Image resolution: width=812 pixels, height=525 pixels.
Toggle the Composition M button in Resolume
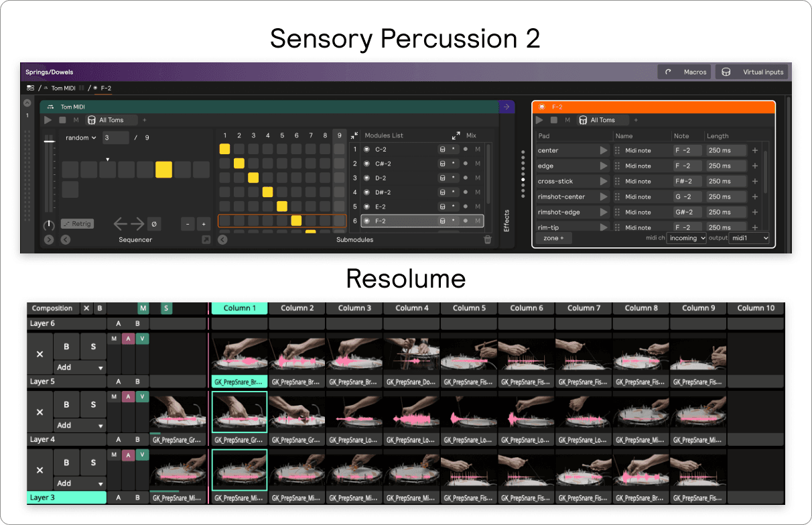pos(143,308)
